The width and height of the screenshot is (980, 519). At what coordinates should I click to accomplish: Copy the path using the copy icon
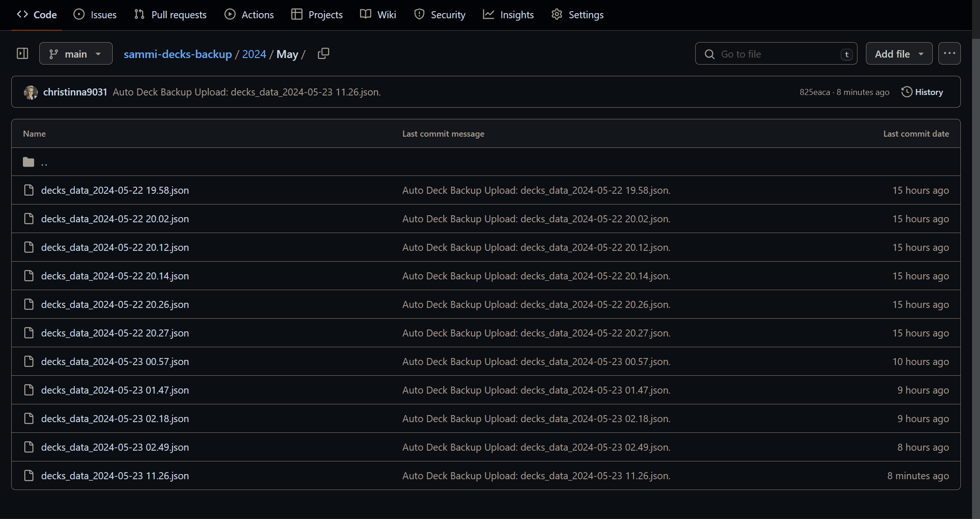(324, 54)
